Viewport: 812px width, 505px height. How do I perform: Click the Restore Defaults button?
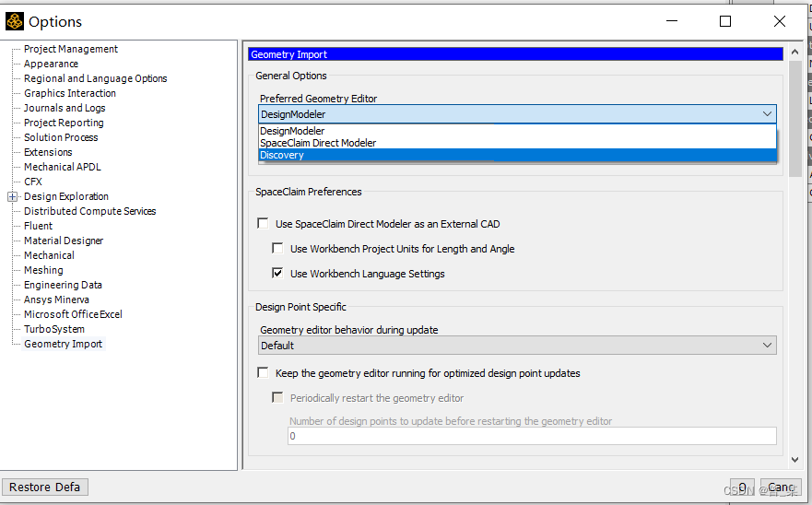tap(44, 487)
